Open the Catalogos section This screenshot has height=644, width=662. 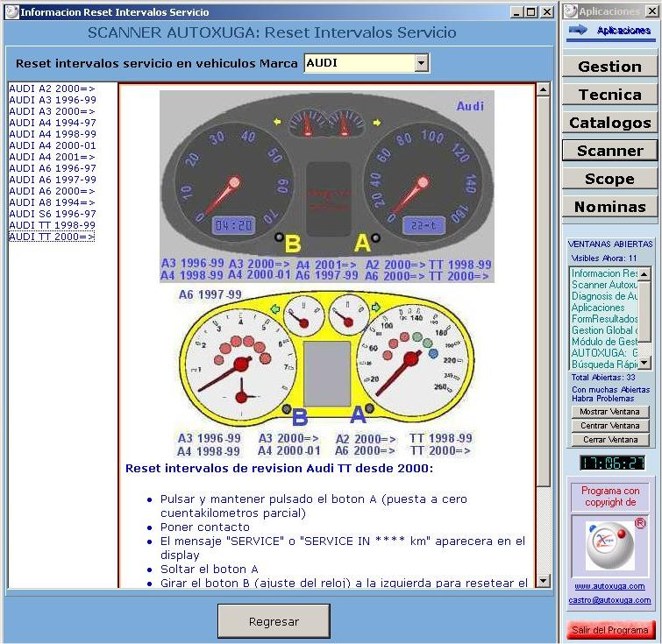point(609,123)
